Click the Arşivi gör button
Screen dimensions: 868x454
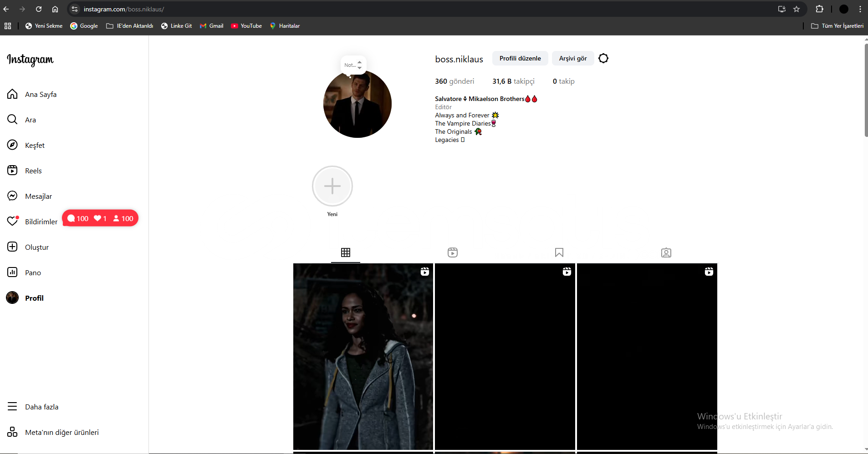(573, 58)
